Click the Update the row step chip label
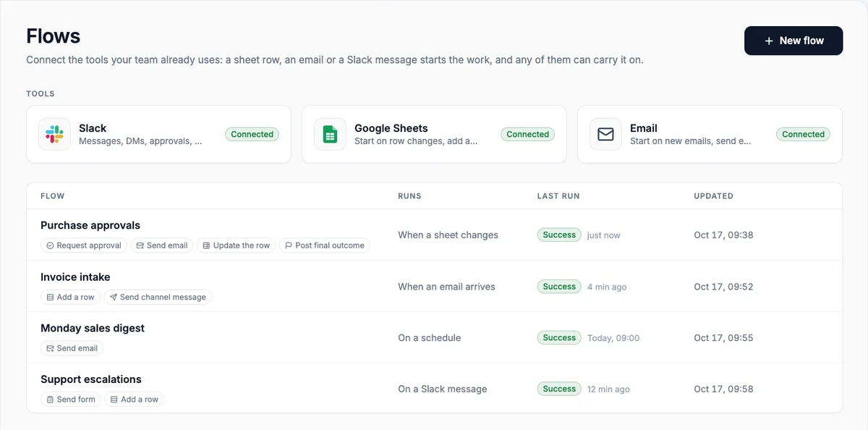 pyautogui.click(x=242, y=245)
